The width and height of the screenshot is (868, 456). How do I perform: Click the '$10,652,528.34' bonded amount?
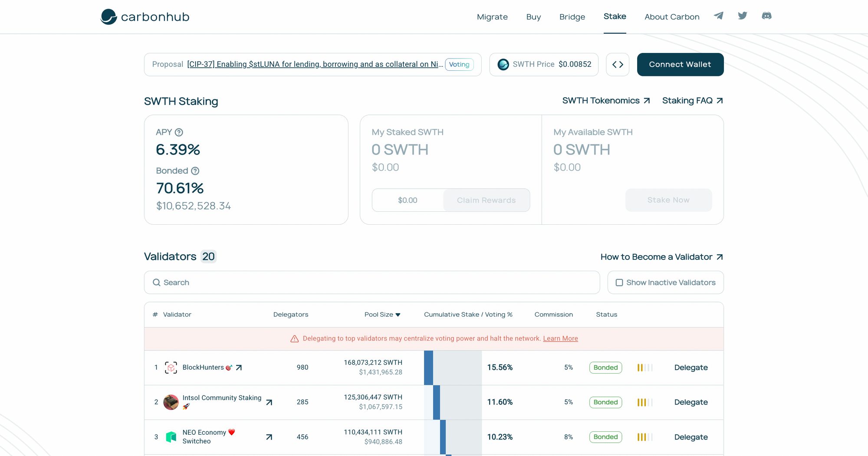194,206
